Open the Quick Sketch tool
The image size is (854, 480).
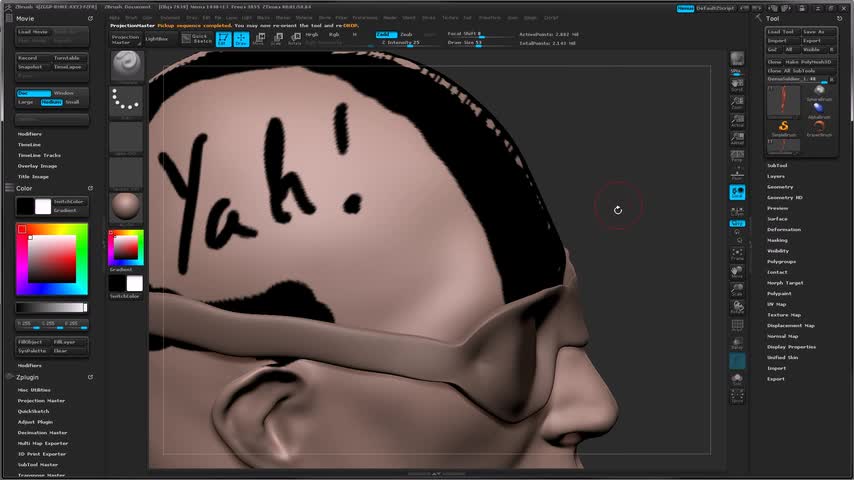coord(197,39)
